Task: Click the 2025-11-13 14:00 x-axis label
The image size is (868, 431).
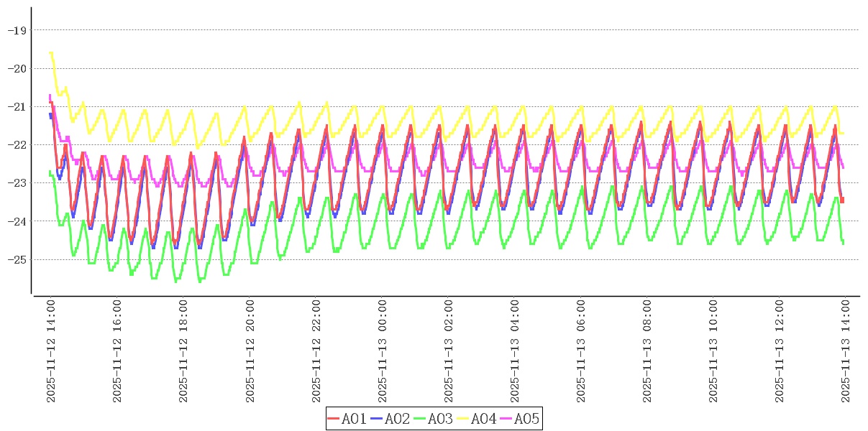Action: (x=845, y=351)
